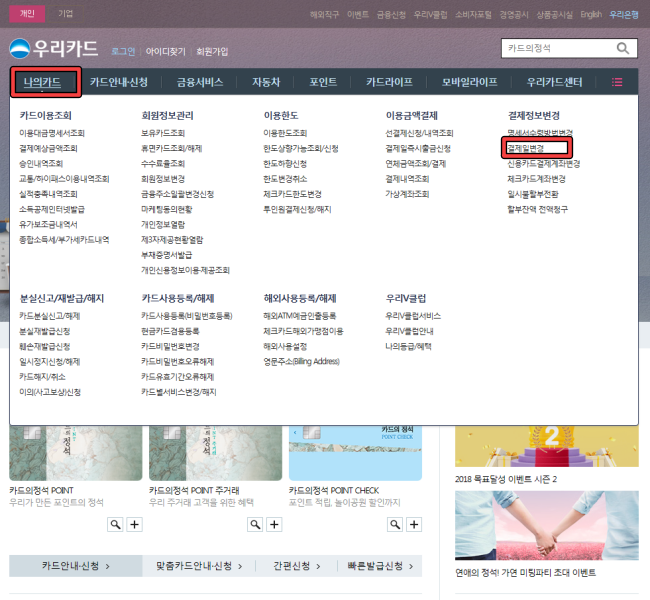
Task: Select 일시불할부전환
Action: 533,194
